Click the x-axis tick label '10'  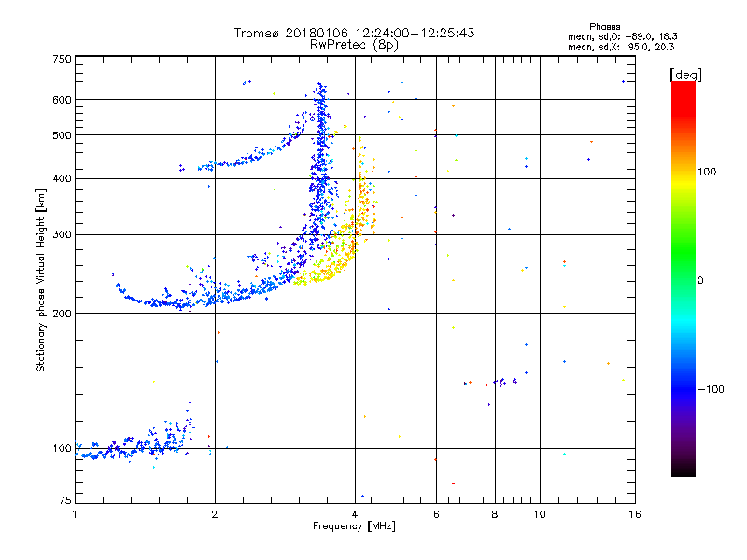pos(540,514)
